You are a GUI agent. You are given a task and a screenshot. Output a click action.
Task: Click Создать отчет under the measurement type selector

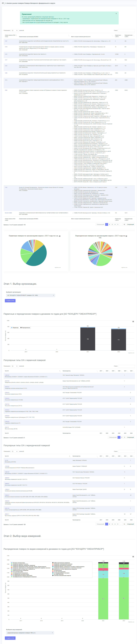coord(10,638)
